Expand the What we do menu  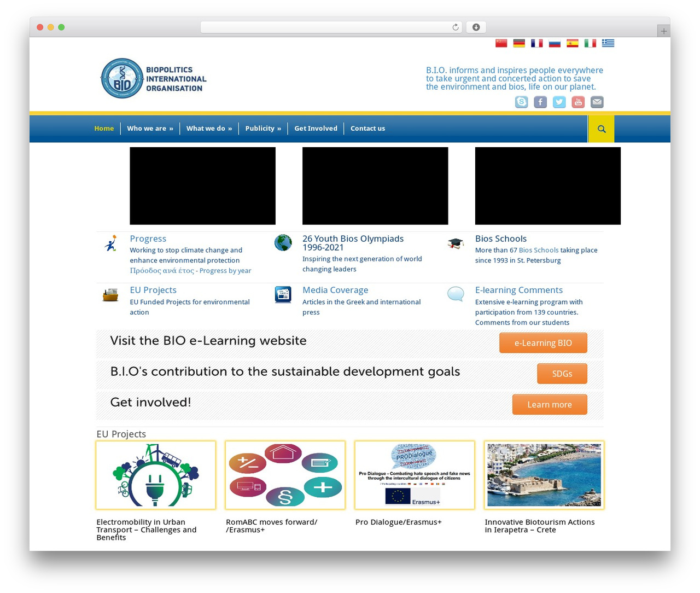point(209,129)
